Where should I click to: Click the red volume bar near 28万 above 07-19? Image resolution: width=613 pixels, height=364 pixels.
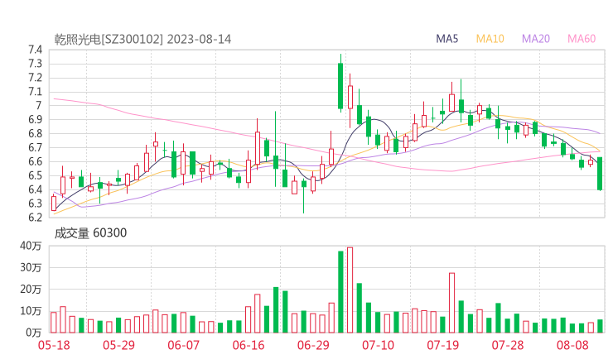pyautogui.click(x=452, y=303)
